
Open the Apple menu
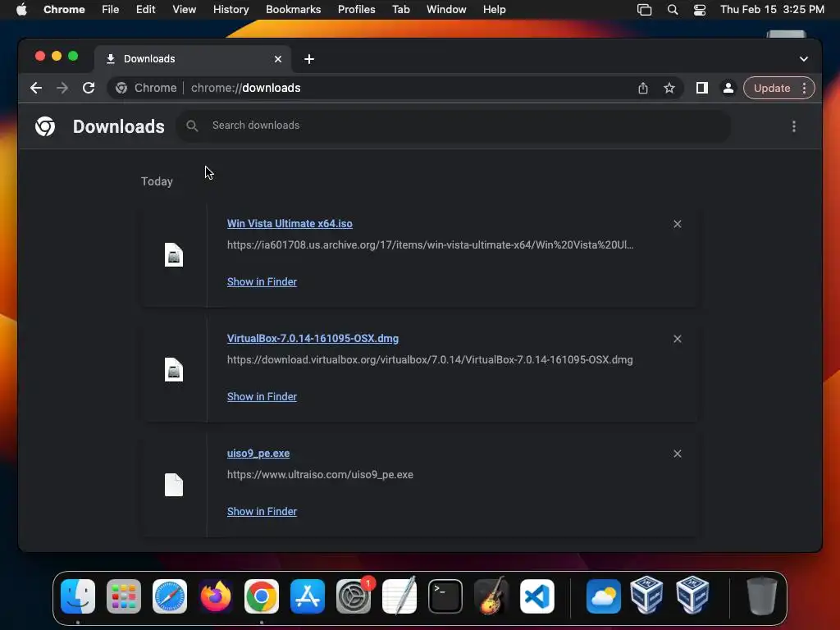pos(21,10)
